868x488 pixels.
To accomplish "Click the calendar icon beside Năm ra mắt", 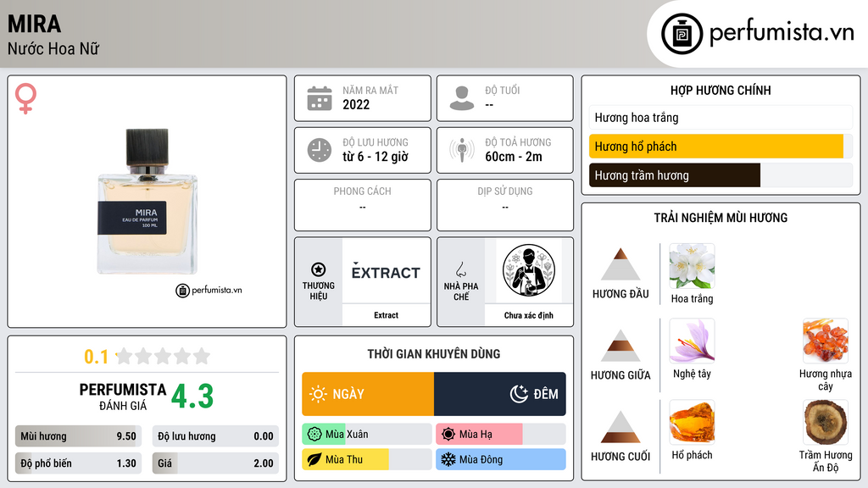I will click(x=320, y=98).
